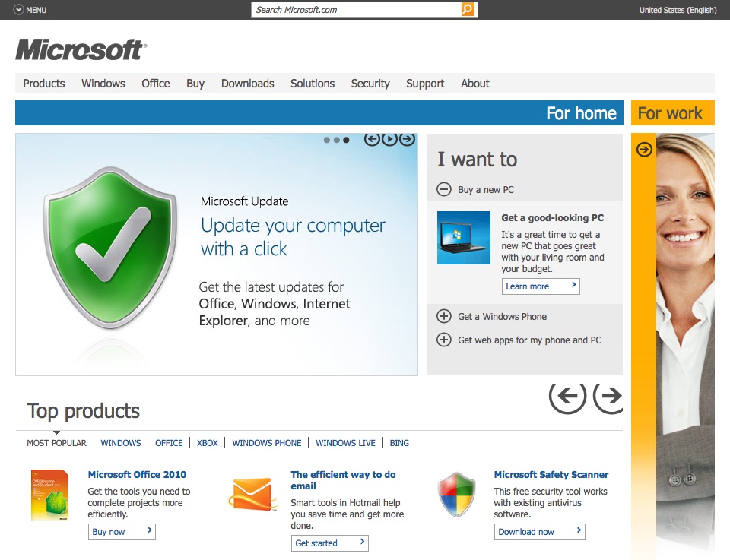Play the banner carousel
The image size is (730, 560).
[389, 139]
